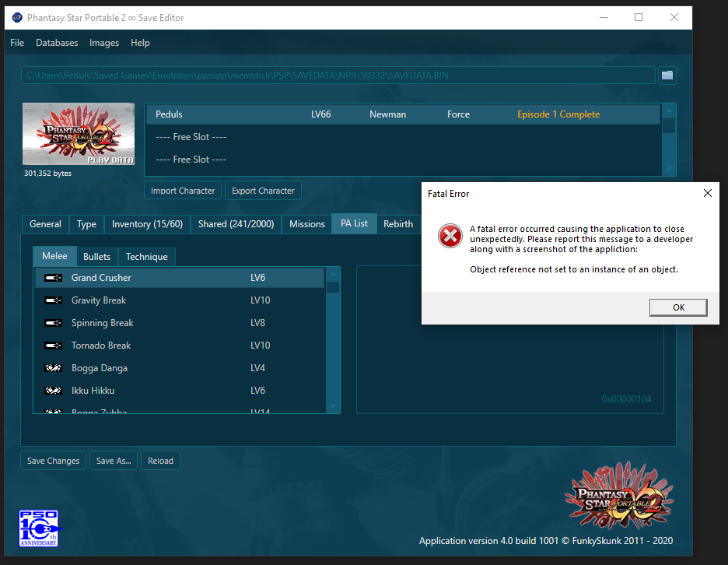
Task: Close the Save Editor window
Action: coord(674,18)
